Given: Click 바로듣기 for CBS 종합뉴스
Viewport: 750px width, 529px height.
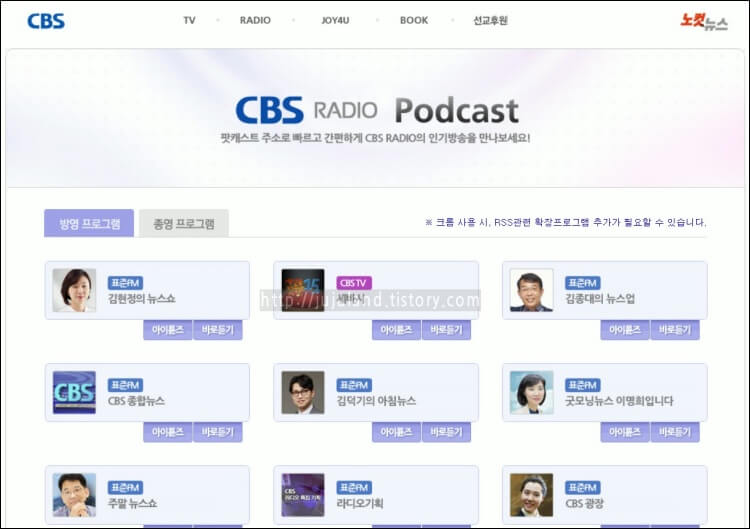Looking at the screenshot, I should click(218, 432).
